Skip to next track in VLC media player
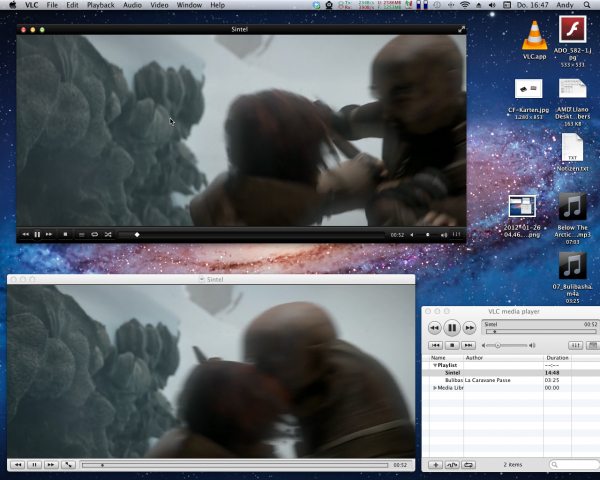This screenshot has width=600, height=480. (x=468, y=345)
